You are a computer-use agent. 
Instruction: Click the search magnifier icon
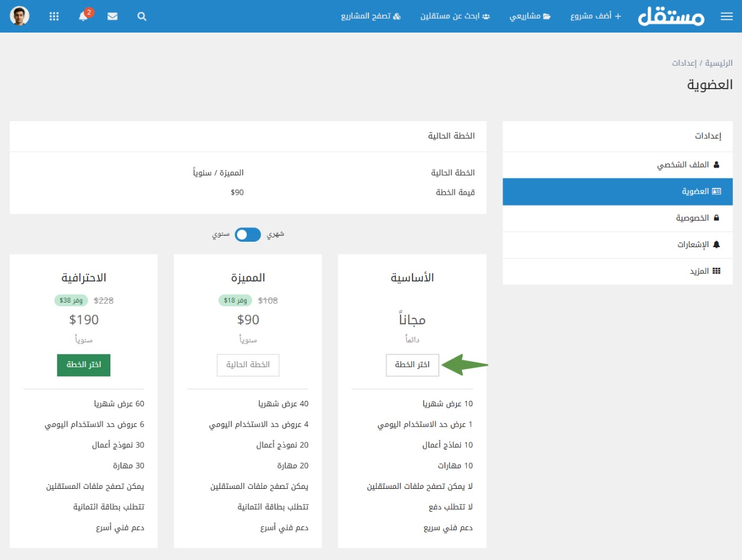142,17
